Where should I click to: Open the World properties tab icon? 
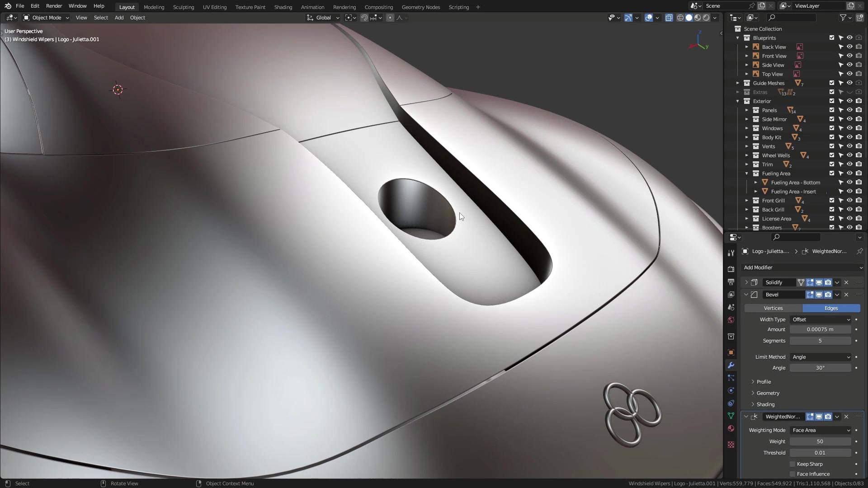731,320
